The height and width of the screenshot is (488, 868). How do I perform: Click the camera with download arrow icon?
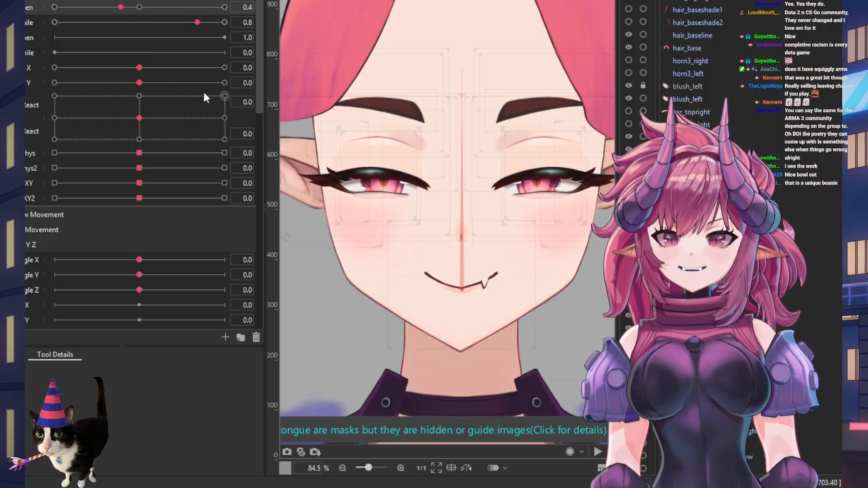(315, 451)
